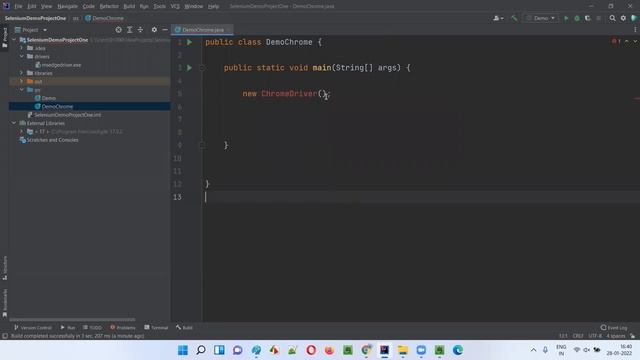Collapse the drivers folder node
The width and height of the screenshot is (640, 360).
coord(22,56)
